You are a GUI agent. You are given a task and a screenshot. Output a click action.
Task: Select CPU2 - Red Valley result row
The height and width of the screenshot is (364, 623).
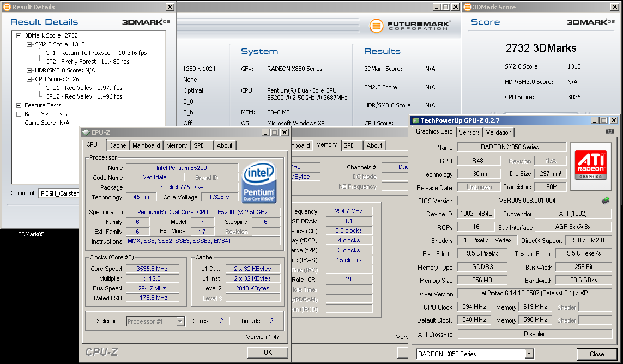(83, 96)
